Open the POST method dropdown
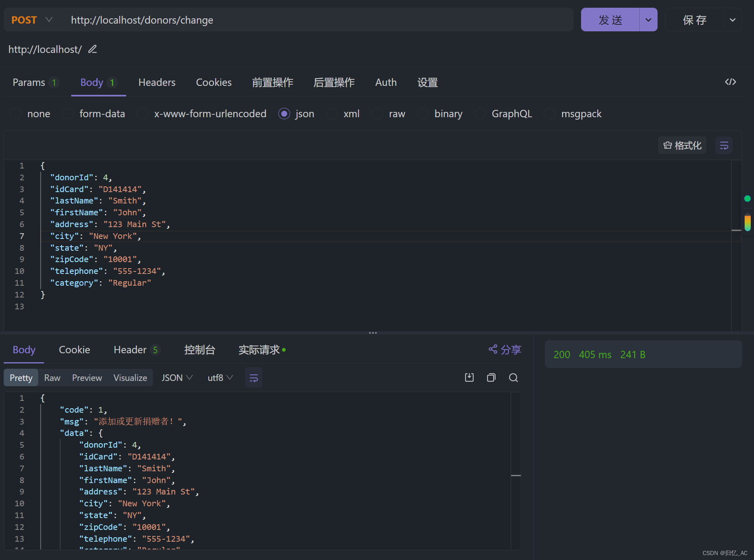This screenshot has width=754, height=560. [32, 20]
